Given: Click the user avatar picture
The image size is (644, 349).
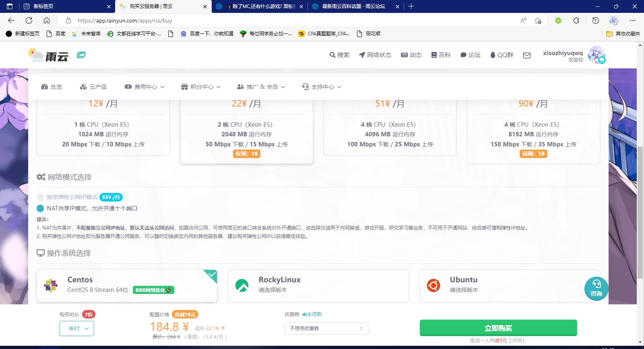Looking at the screenshot, I should [x=597, y=55].
